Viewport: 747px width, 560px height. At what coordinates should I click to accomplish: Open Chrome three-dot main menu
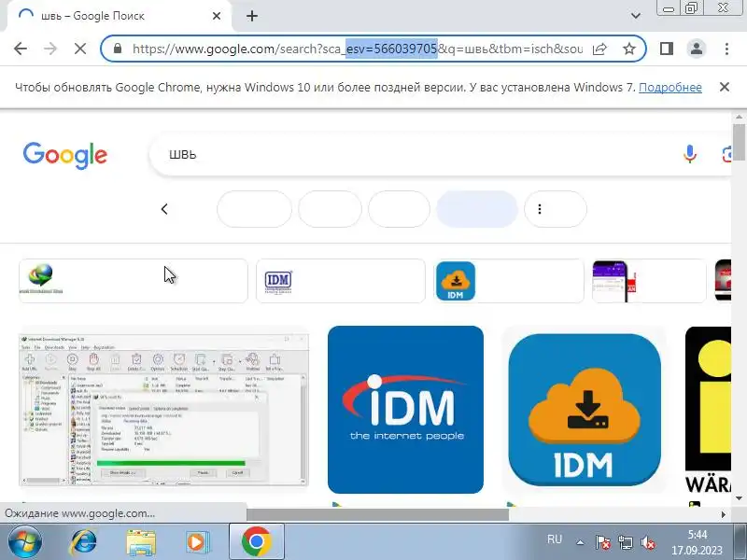pyautogui.click(x=726, y=49)
